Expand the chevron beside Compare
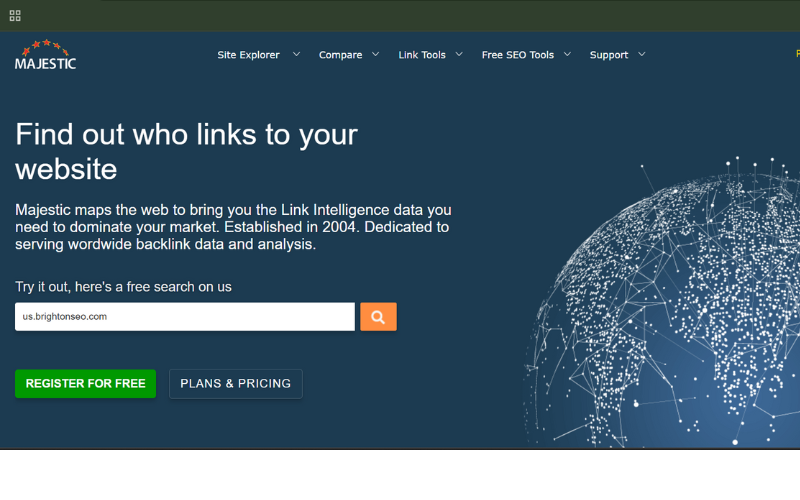This screenshot has height=500, width=800. (376, 54)
